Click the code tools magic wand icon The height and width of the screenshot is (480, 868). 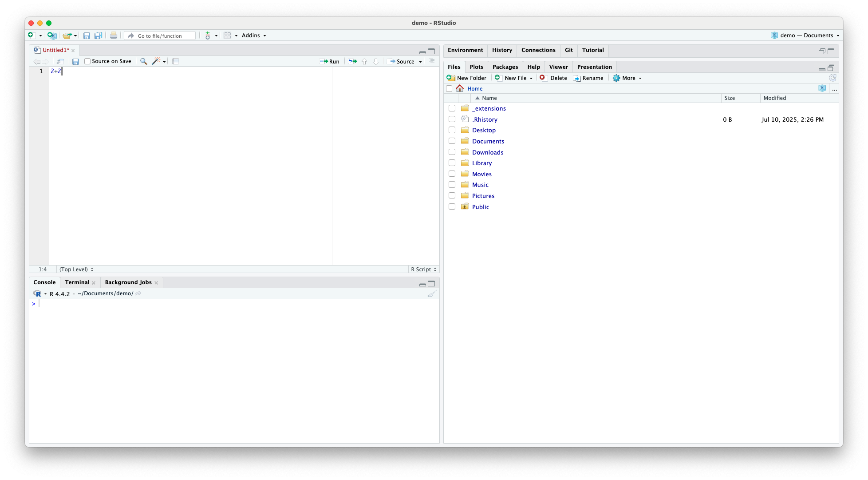pos(156,61)
